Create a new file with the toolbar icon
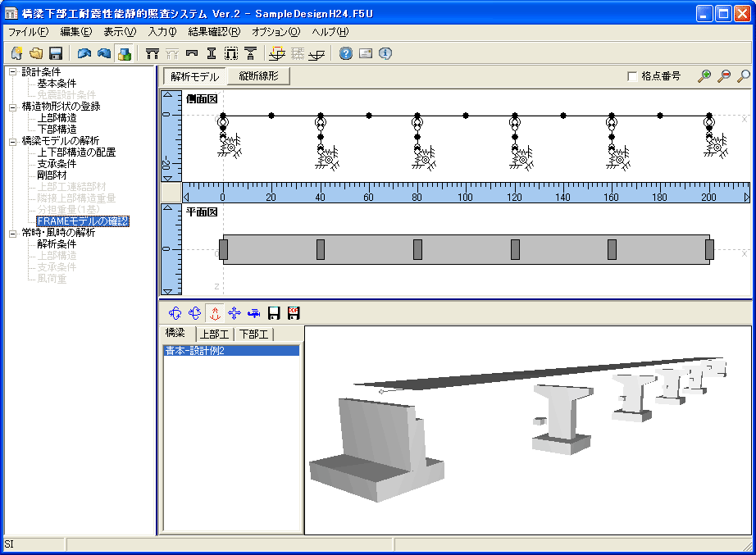 click(x=16, y=53)
